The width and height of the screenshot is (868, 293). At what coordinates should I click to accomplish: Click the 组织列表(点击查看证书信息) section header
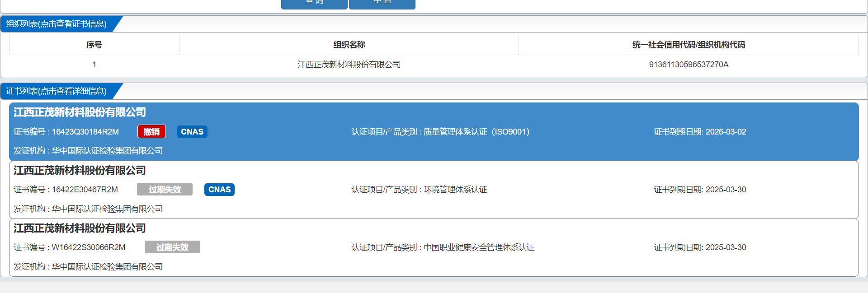point(57,24)
